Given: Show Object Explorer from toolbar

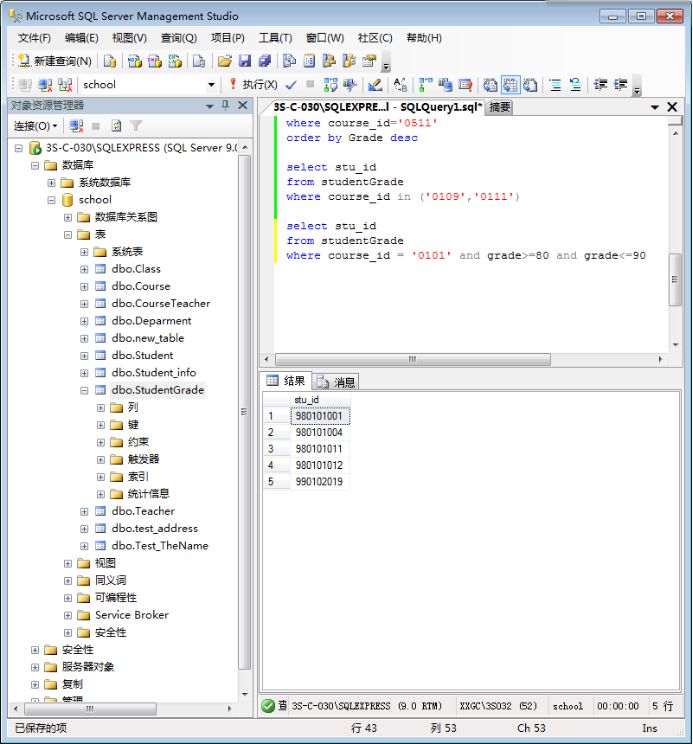Looking at the screenshot, I should pos(329,61).
